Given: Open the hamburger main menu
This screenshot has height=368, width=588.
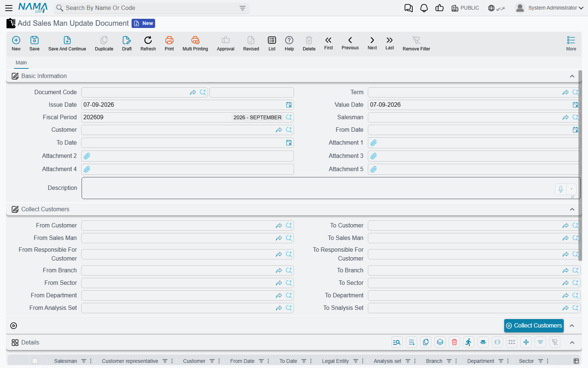Looking at the screenshot, I should point(9,8).
